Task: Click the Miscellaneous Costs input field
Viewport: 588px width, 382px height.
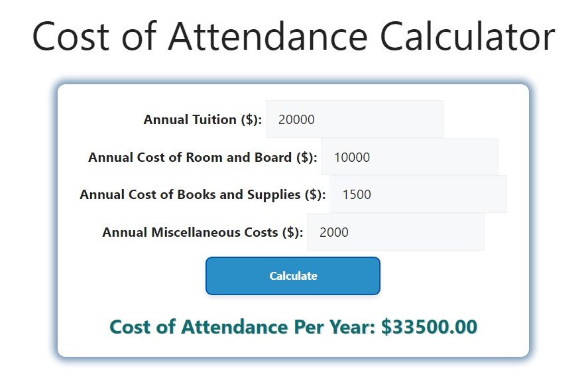Action: pyautogui.click(x=395, y=232)
